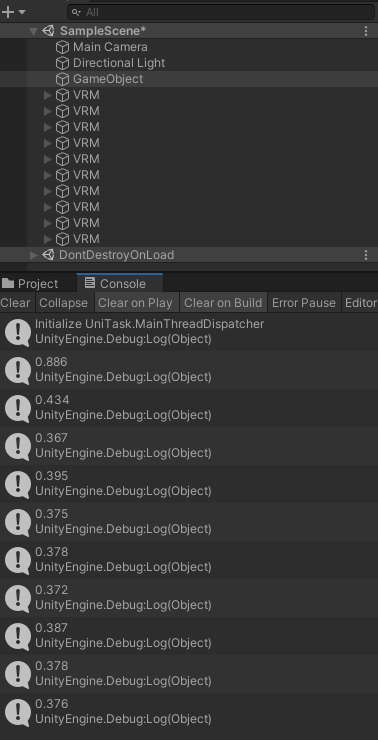Clear the console with the Clear button
This screenshot has width=378, height=740.
pos(16,303)
